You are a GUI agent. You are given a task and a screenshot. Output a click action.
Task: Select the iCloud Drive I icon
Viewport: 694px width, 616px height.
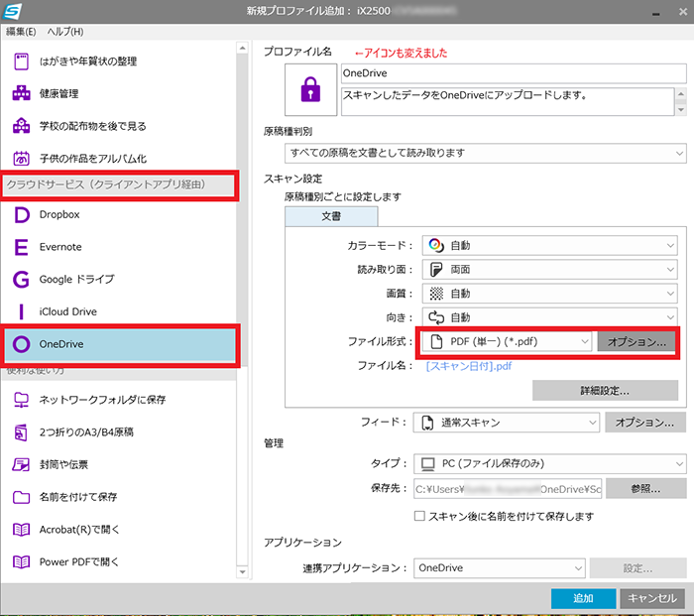pos(21,311)
